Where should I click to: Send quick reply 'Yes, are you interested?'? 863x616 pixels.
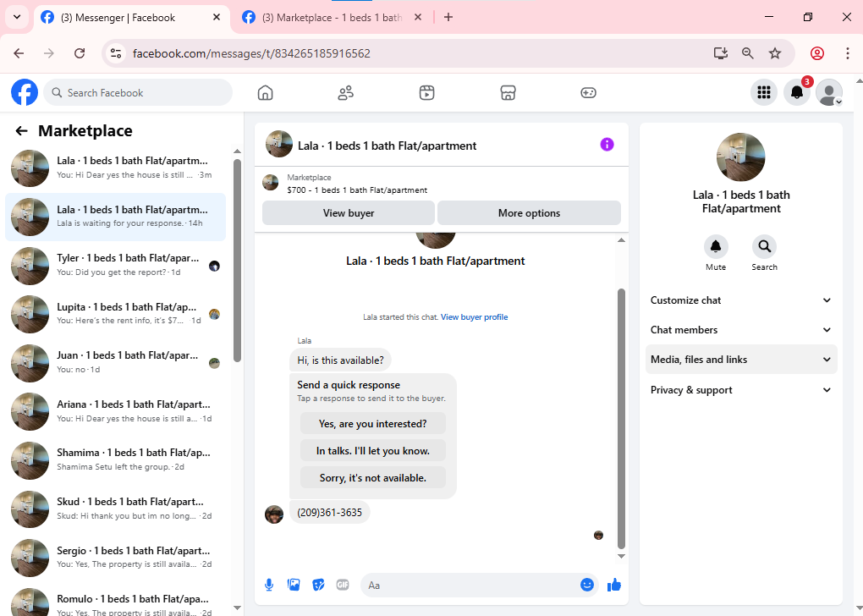[372, 424]
